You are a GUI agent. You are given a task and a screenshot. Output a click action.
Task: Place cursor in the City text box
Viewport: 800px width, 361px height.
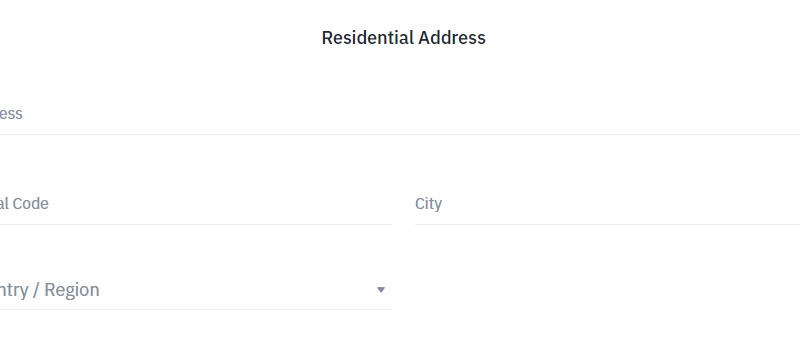pos(607,204)
